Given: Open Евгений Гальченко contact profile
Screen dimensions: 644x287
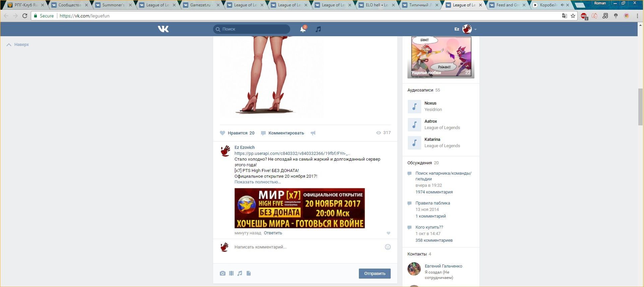Looking at the screenshot, I should point(443,266).
